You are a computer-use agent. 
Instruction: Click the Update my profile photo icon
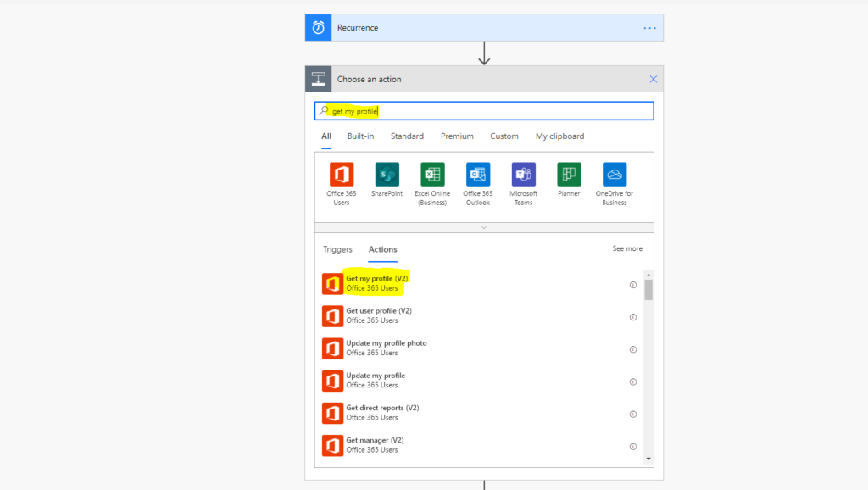332,348
